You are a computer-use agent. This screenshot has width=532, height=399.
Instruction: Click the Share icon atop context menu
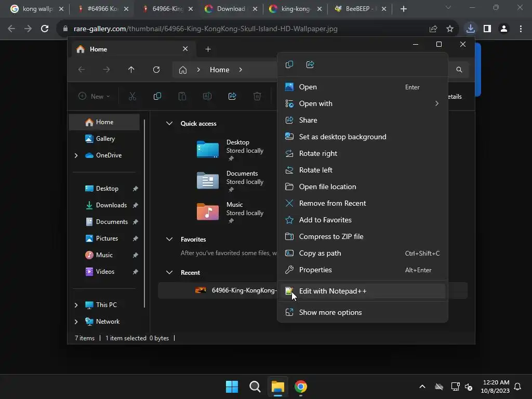(310, 64)
